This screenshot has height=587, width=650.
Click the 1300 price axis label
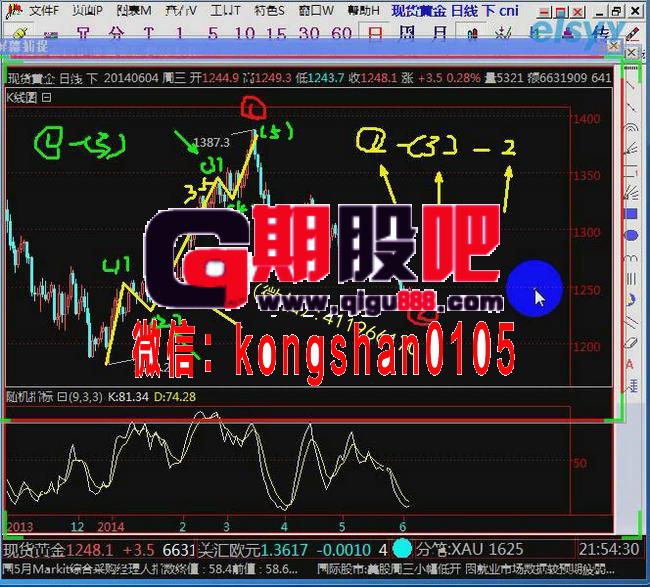click(x=587, y=233)
